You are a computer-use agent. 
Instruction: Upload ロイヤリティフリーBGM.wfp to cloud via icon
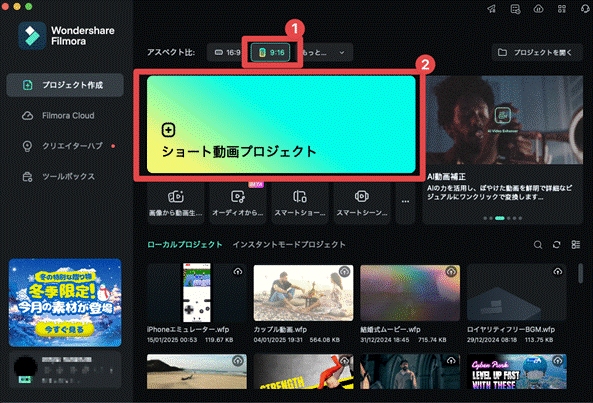[x=558, y=271]
